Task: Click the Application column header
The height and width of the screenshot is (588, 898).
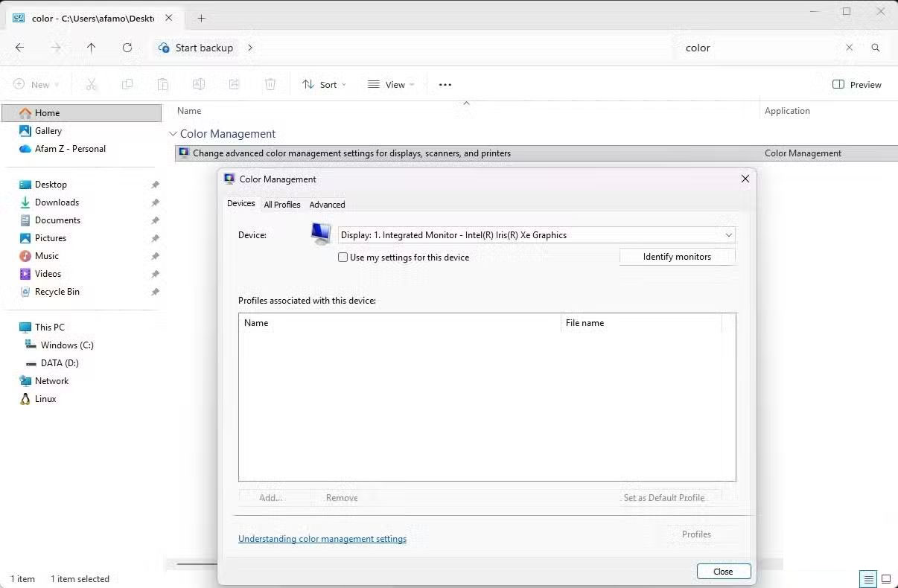Action: tap(787, 111)
